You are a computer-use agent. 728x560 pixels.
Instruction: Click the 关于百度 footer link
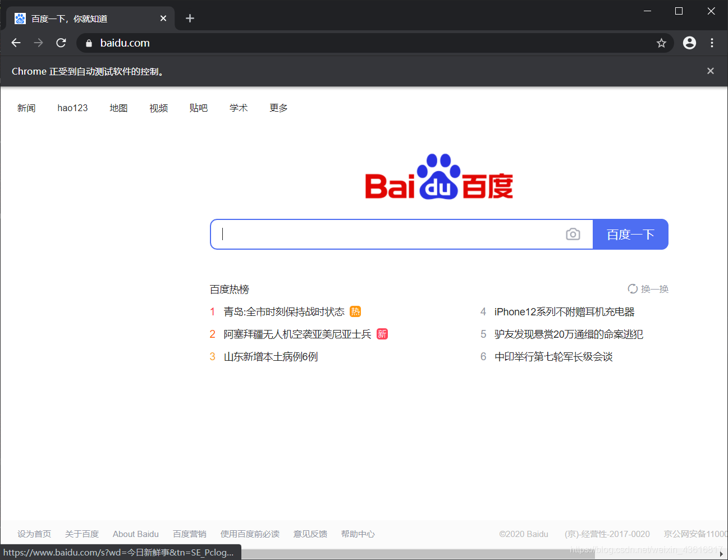82,534
